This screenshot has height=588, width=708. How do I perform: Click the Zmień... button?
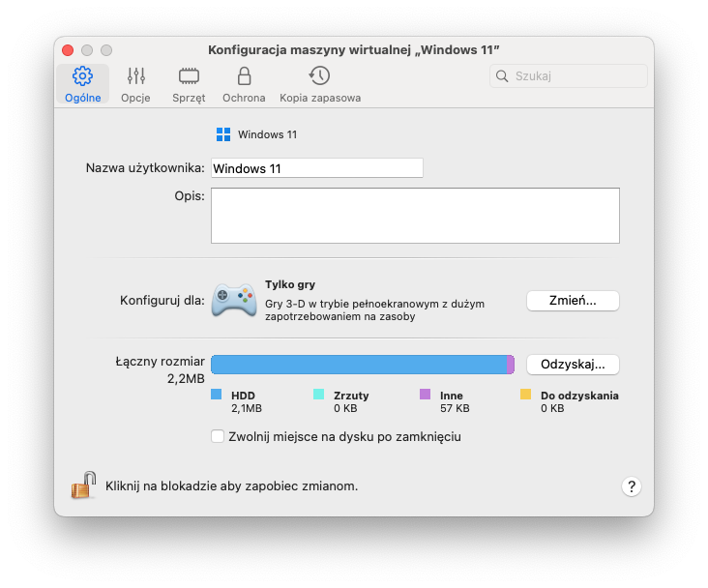[573, 301]
